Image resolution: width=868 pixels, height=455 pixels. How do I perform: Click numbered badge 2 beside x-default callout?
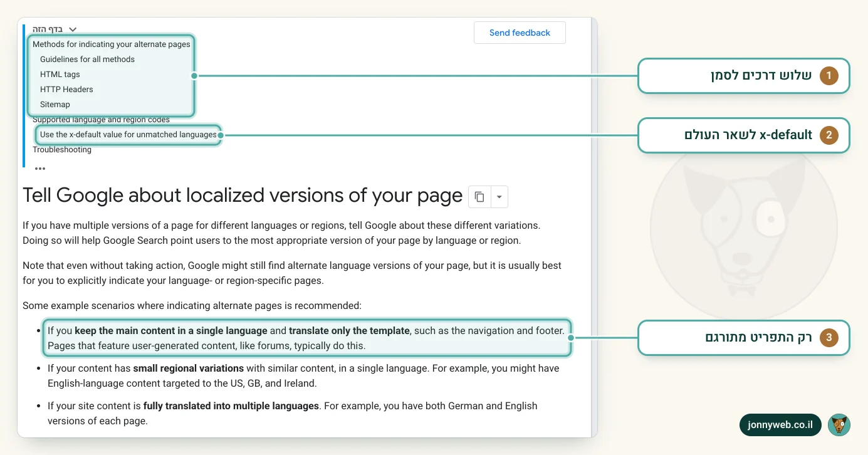(x=829, y=135)
